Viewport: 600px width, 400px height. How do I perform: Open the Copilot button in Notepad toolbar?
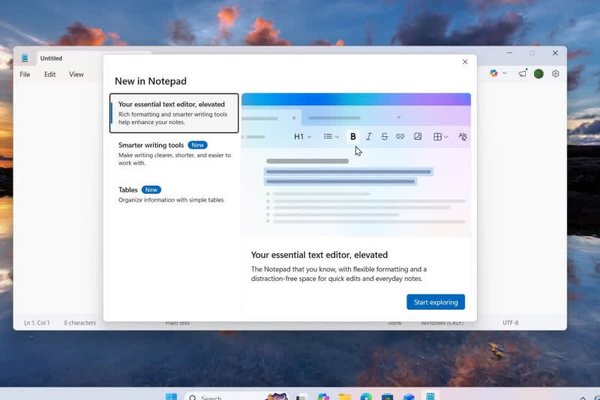(494, 73)
